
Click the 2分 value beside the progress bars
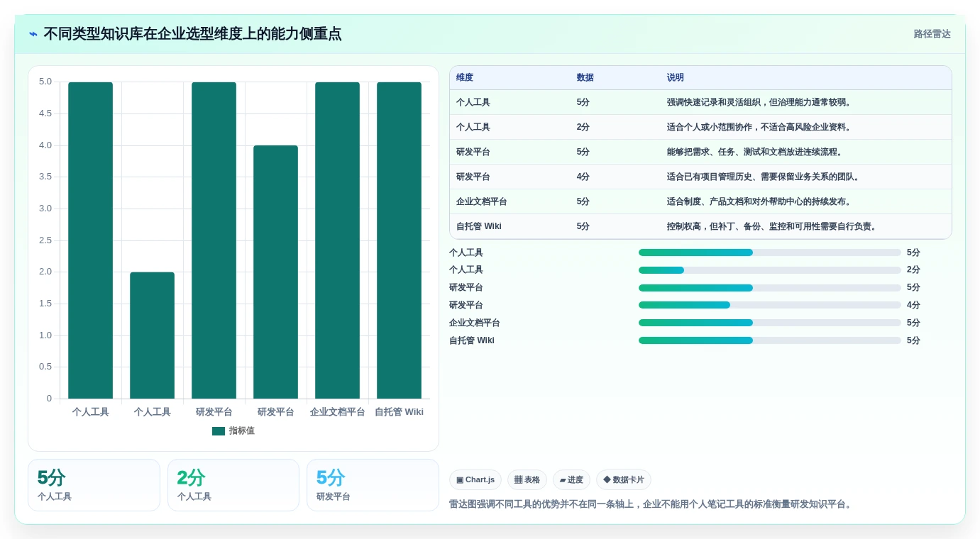tap(913, 270)
